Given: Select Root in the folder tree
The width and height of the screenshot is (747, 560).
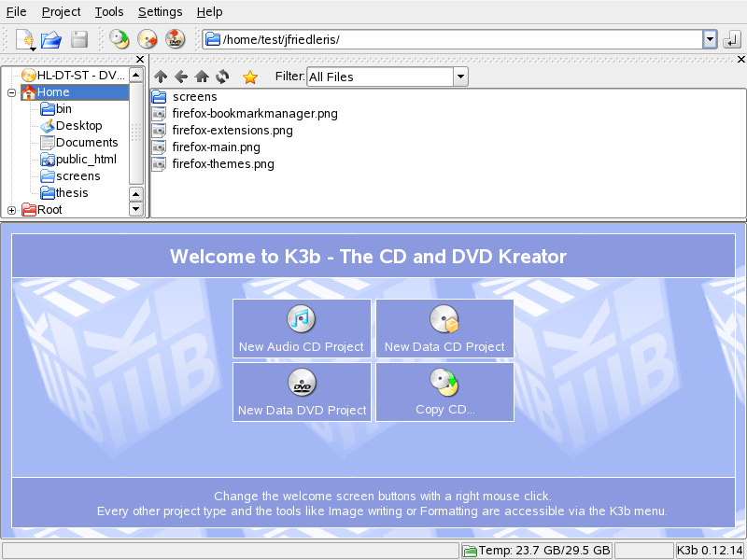Looking at the screenshot, I should tap(42, 209).
